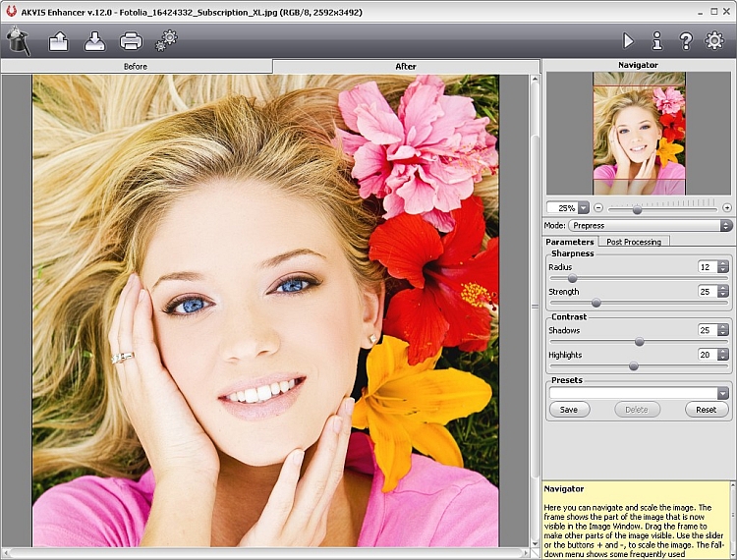
Task: Open an image file with upload icon
Action: pyautogui.click(x=58, y=41)
